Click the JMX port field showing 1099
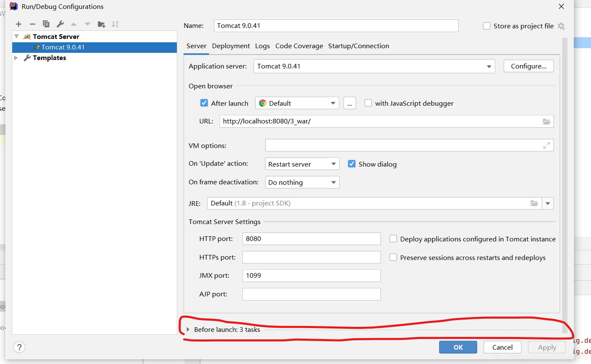 [311, 276]
